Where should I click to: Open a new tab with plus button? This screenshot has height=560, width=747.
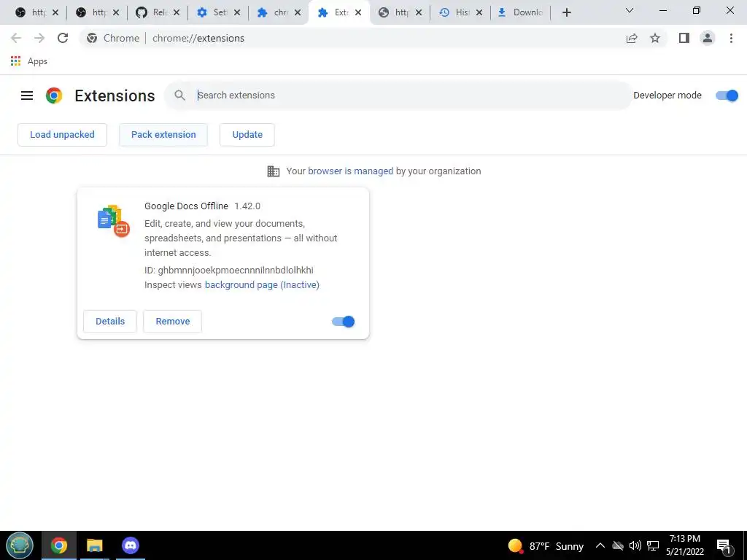[566, 12]
